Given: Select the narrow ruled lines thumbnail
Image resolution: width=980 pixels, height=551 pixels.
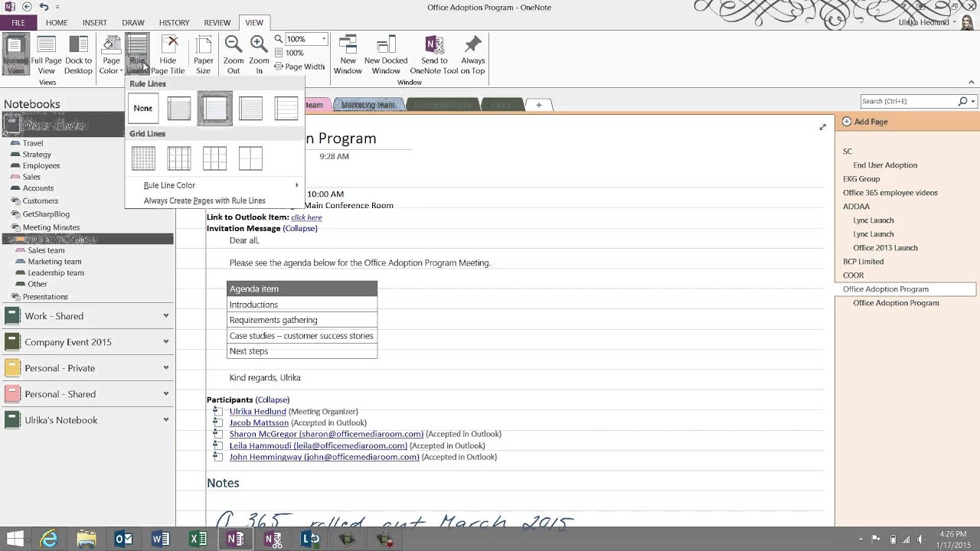Looking at the screenshot, I should (179, 108).
